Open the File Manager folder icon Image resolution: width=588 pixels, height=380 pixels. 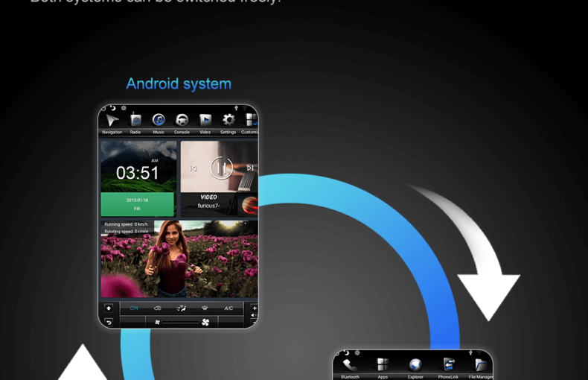481,365
